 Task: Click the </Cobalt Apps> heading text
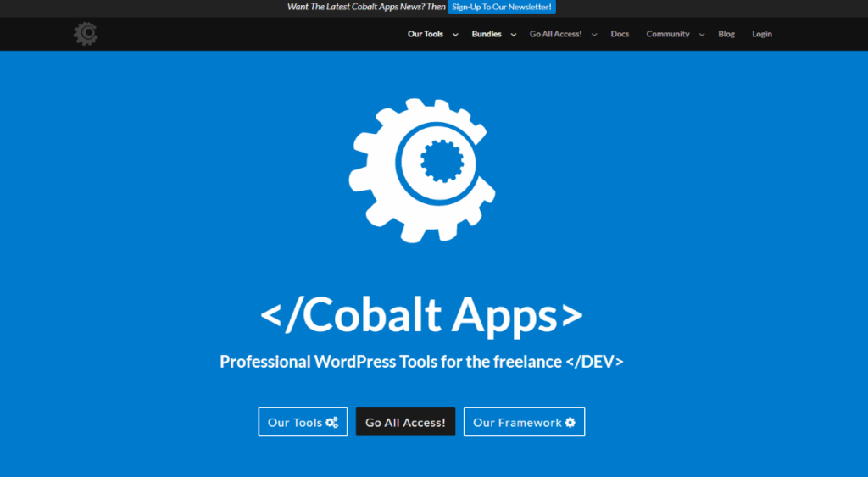pos(421,315)
